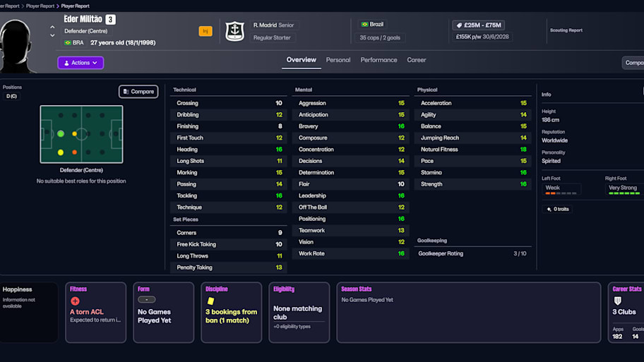Viewport: 644px width, 362px height.
Task: Click the Defender (Centre) position label
Action: pyautogui.click(x=86, y=31)
